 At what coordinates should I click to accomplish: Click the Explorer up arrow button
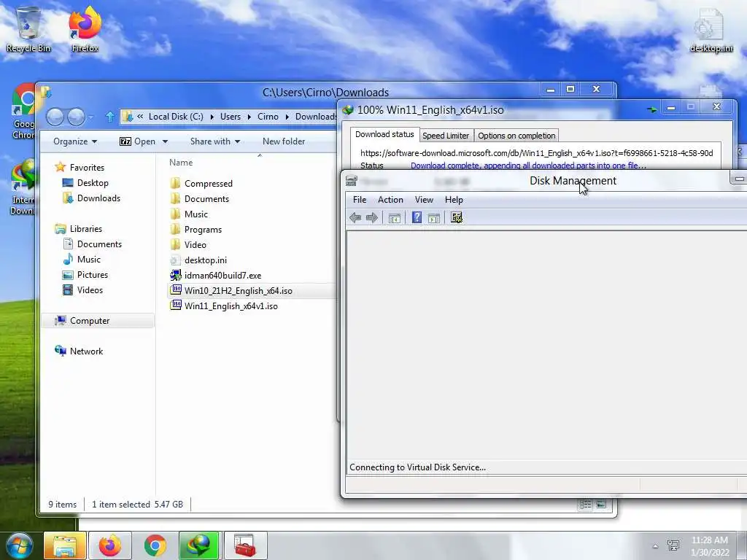coord(109,117)
